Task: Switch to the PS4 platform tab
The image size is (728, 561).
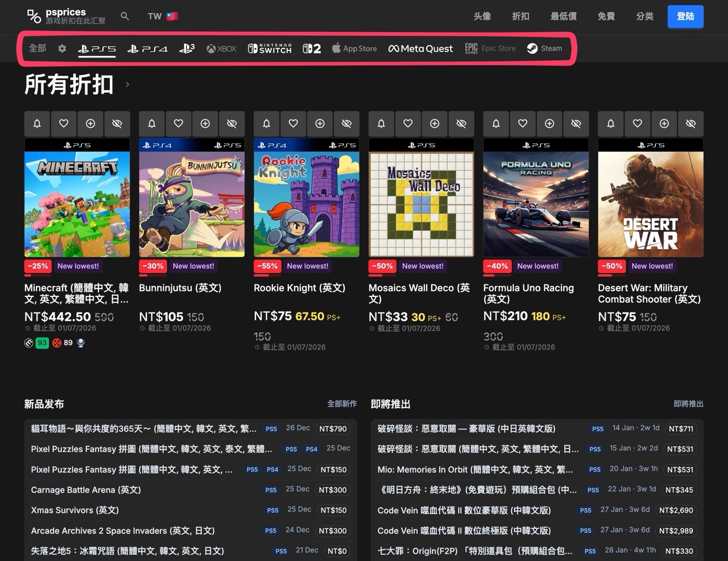Action: point(147,49)
